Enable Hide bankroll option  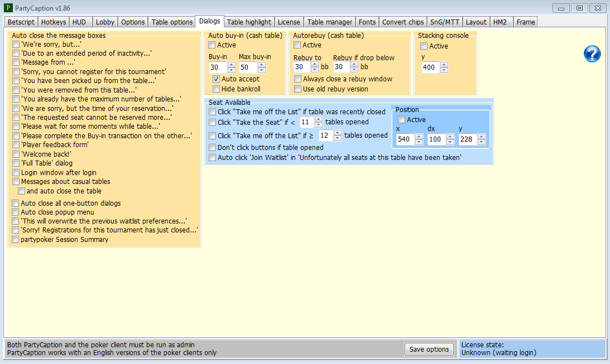click(x=217, y=89)
